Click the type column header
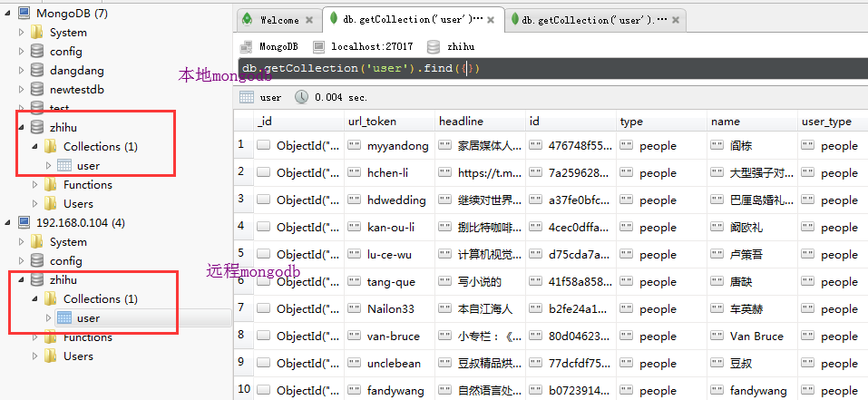This screenshot has height=400, width=868. [661, 122]
